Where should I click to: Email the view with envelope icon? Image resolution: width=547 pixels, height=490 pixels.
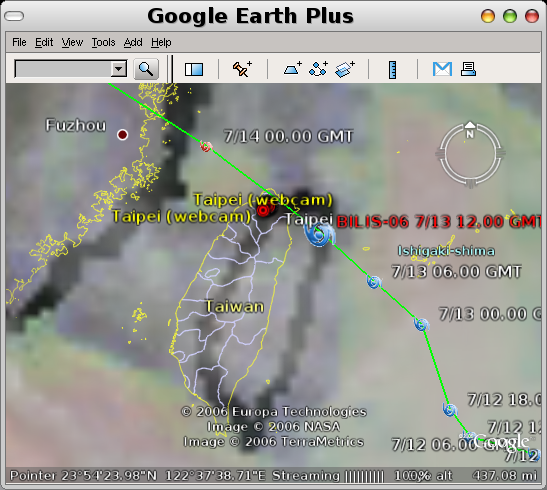coord(442,69)
